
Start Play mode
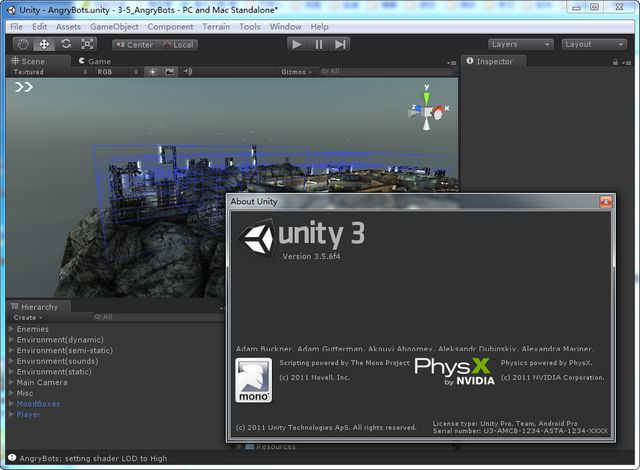point(297,44)
